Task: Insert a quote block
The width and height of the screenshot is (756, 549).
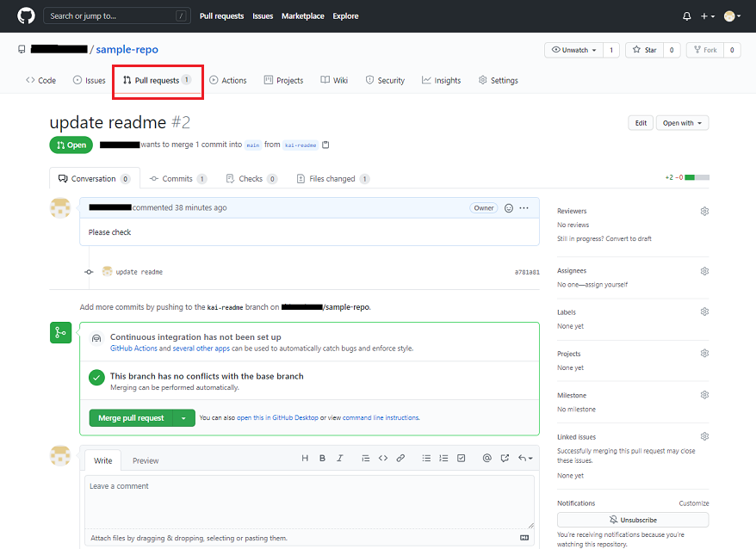Action: (365, 459)
